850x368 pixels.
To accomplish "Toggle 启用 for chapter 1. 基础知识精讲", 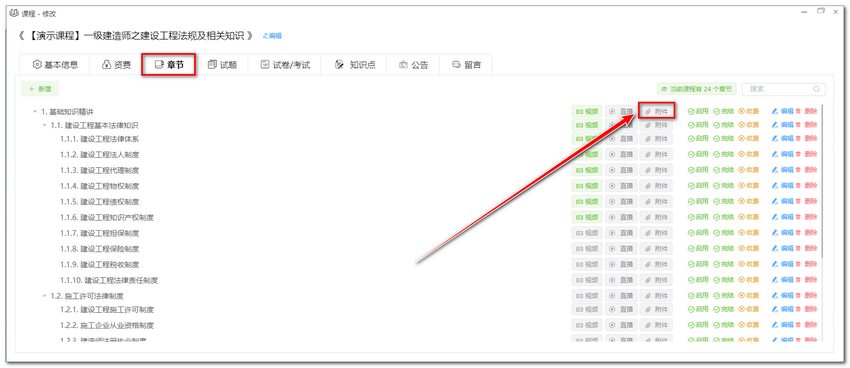I will 698,111.
